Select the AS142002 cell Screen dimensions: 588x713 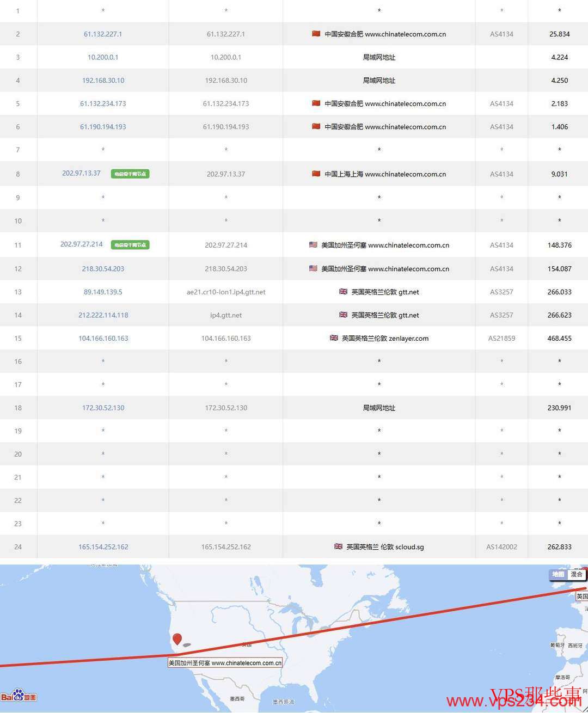[x=501, y=547]
